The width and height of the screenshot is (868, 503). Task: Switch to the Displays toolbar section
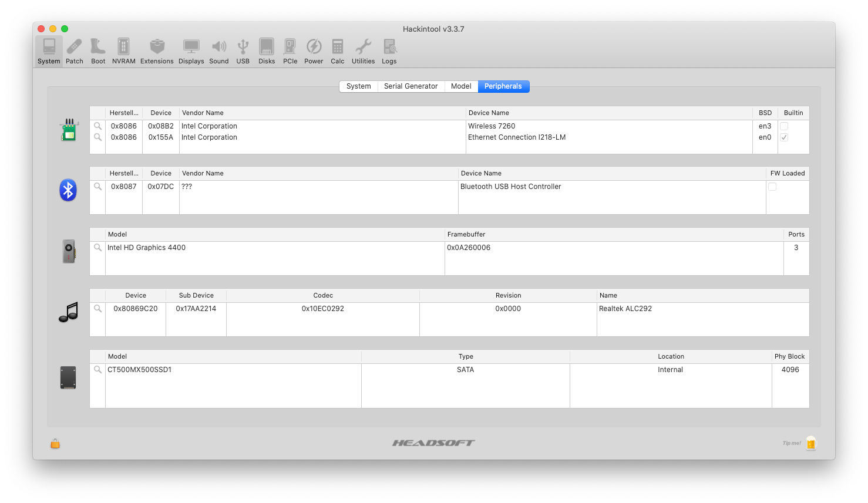pyautogui.click(x=191, y=51)
